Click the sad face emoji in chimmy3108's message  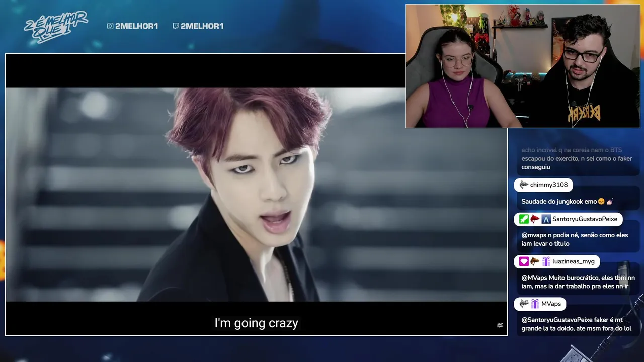(x=601, y=202)
